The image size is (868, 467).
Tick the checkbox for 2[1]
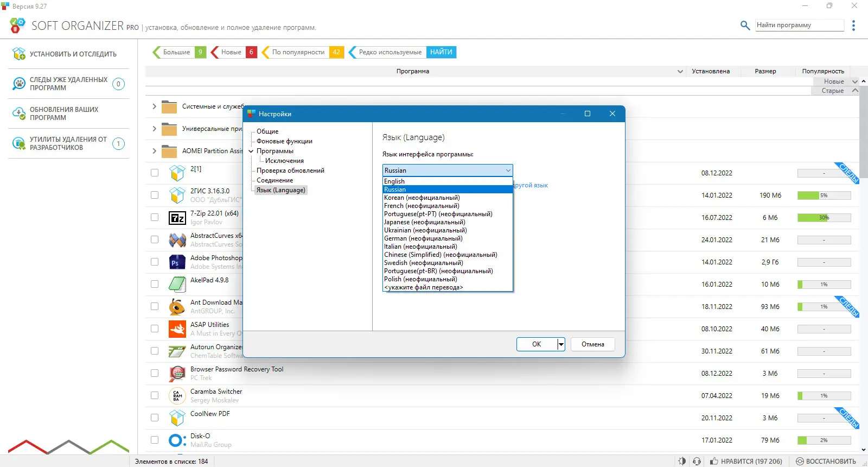point(155,173)
